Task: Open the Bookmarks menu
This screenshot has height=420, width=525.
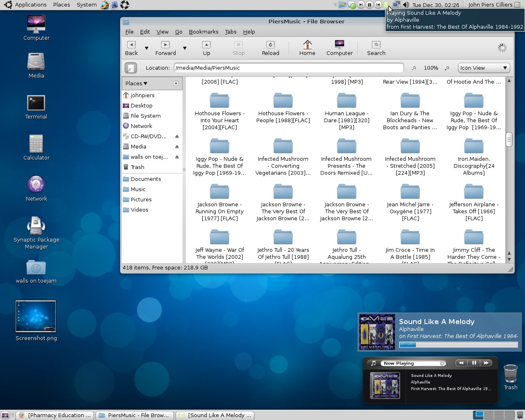Action: 203,32
